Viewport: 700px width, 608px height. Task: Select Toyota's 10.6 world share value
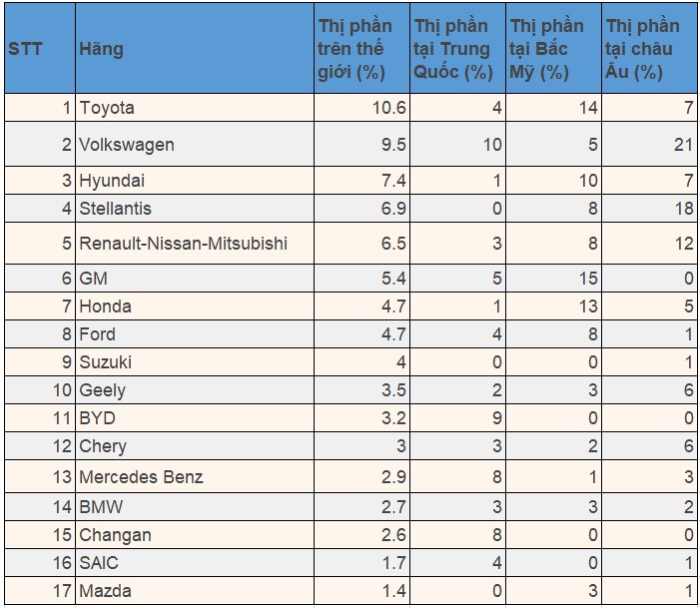coord(362,108)
